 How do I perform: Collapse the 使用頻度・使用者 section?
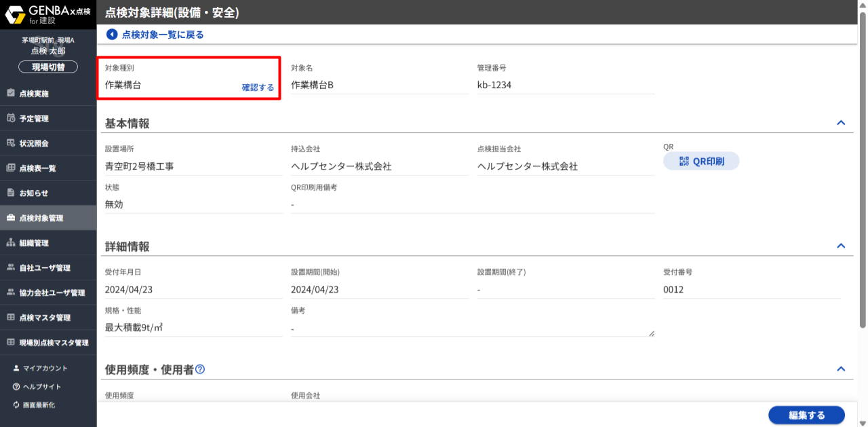point(841,369)
